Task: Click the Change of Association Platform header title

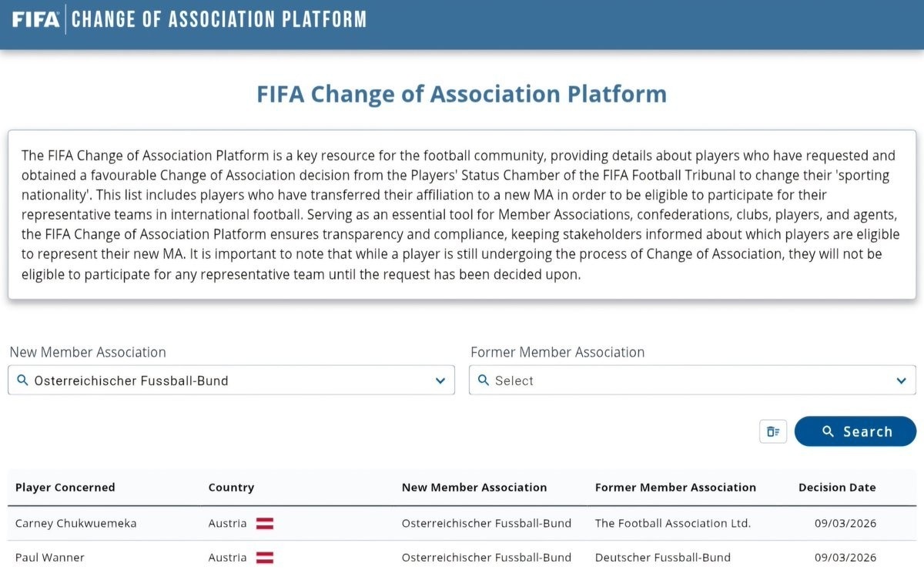Action: [x=219, y=20]
